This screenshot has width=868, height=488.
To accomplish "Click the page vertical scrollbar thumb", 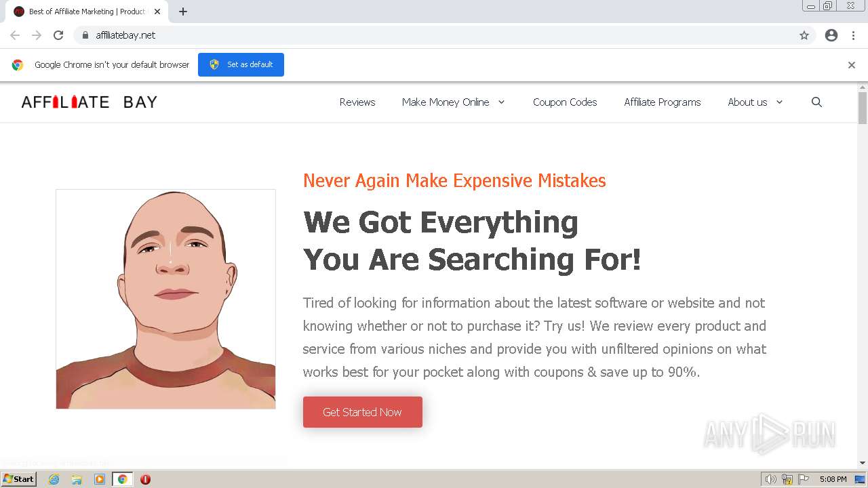I will coord(863,108).
